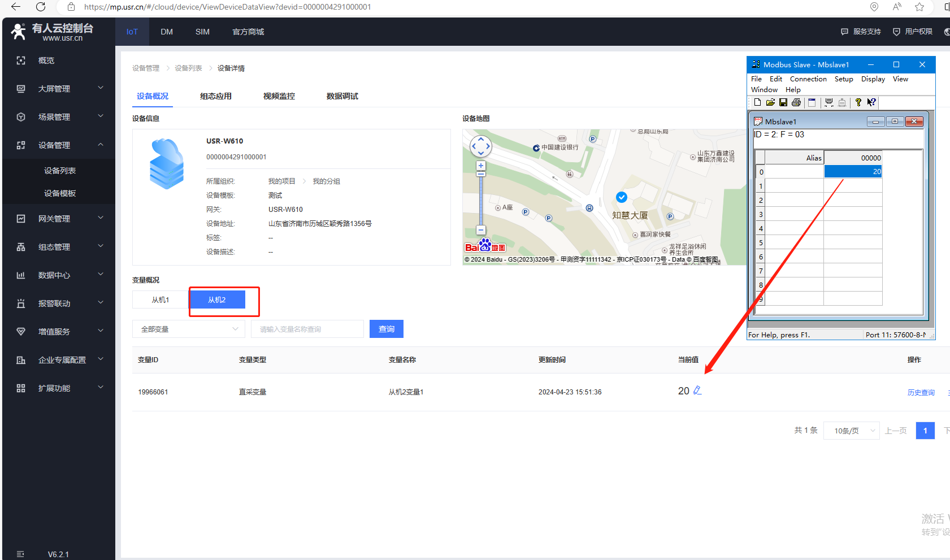Click the Save icon in Modbus Slave toolbar
950x560 pixels.
(x=783, y=102)
